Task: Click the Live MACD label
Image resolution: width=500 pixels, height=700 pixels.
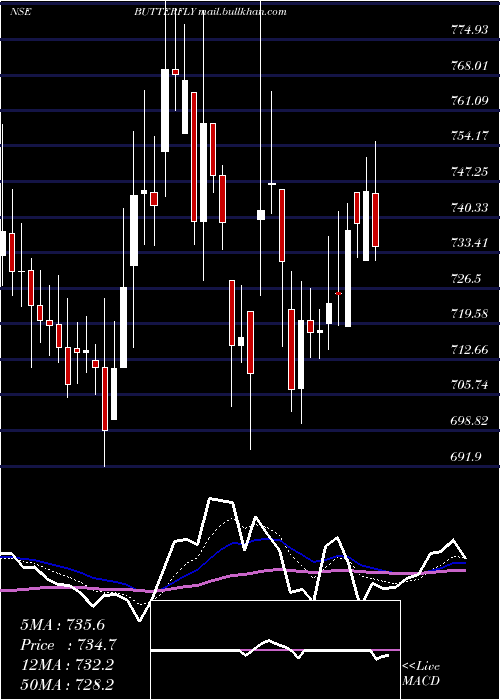Action: 421,673
